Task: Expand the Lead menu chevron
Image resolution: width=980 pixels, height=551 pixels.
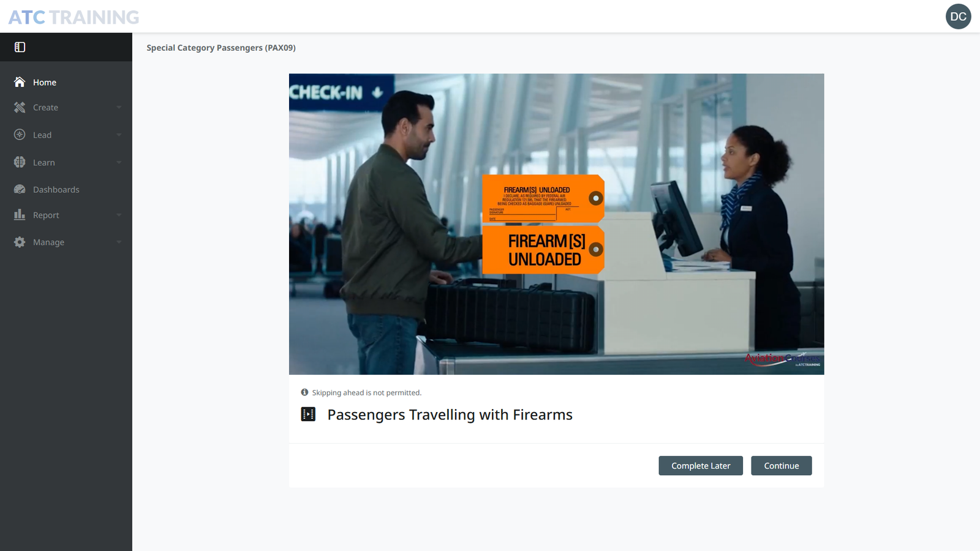Action: [x=119, y=135]
